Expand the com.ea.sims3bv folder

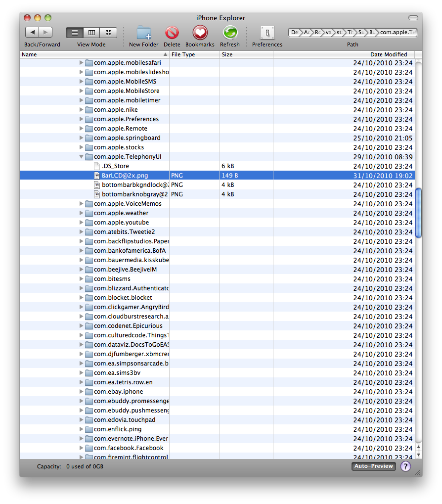click(81, 372)
